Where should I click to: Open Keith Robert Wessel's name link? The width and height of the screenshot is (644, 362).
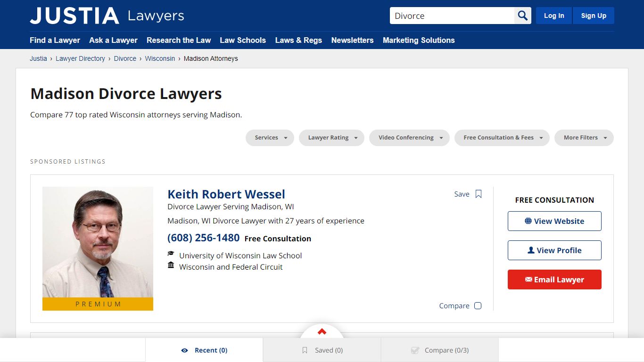coord(226,194)
